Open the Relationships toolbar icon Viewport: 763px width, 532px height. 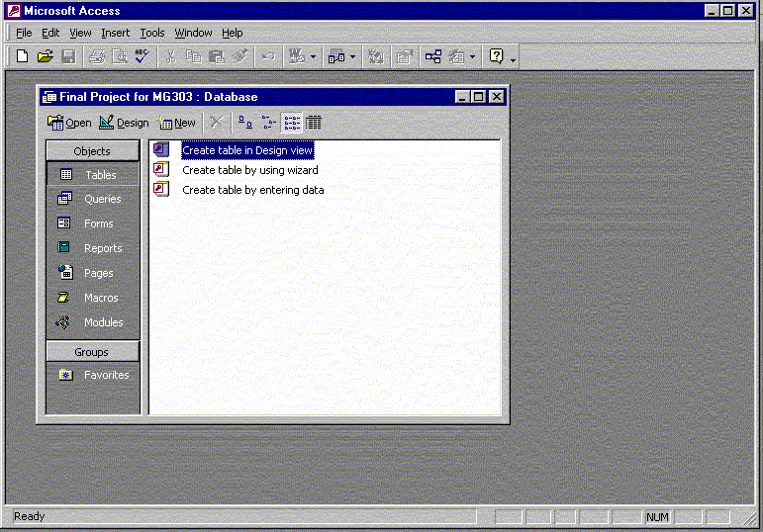click(x=432, y=57)
